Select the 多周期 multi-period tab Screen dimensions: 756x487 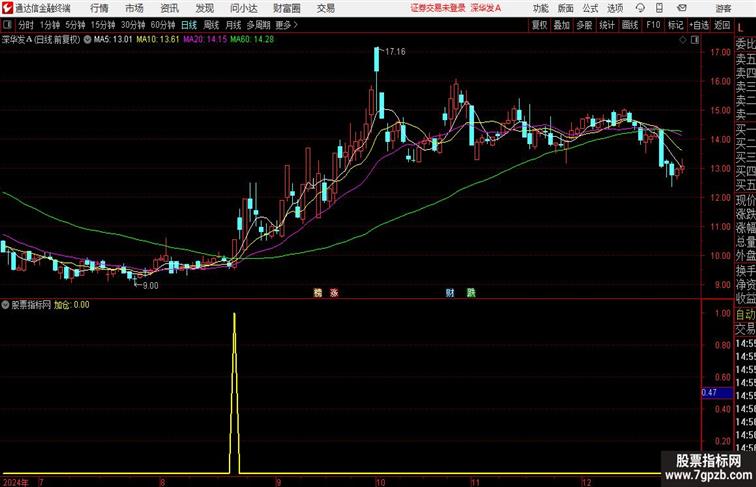tap(258, 25)
